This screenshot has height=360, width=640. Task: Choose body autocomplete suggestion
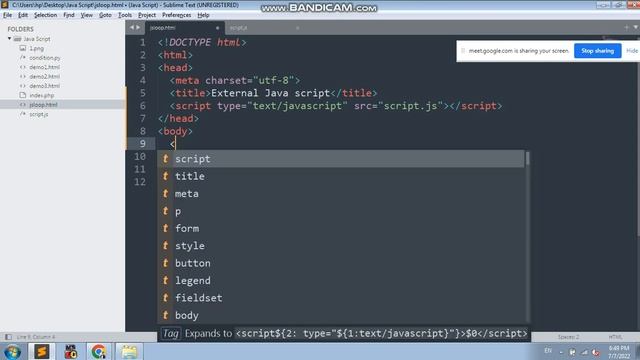(341, 315)
